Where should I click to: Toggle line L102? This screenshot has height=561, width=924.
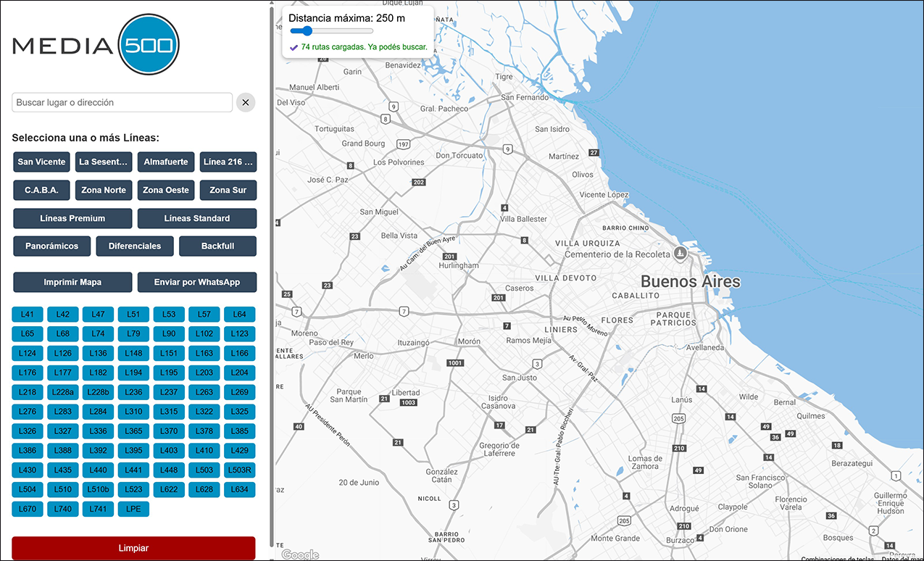(204, 334)
